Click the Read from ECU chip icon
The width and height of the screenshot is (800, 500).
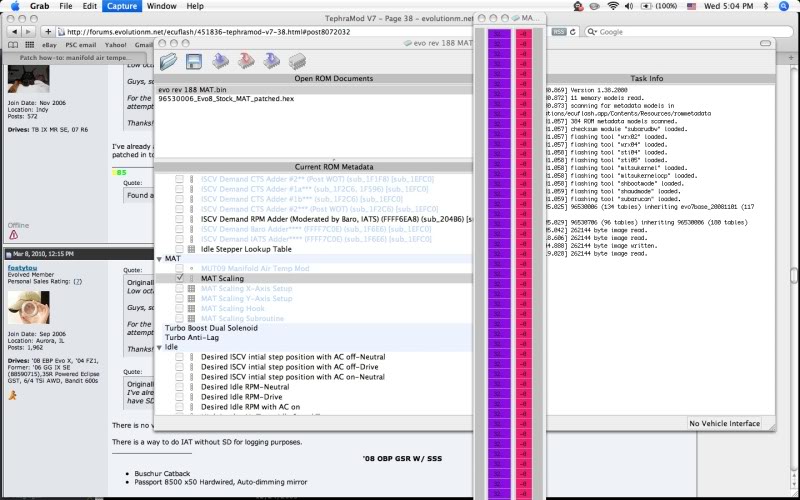pos(220,61)
